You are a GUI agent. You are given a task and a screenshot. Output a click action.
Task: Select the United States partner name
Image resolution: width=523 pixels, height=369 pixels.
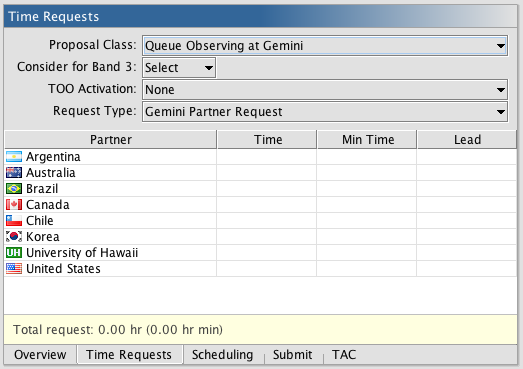point(63,269)
